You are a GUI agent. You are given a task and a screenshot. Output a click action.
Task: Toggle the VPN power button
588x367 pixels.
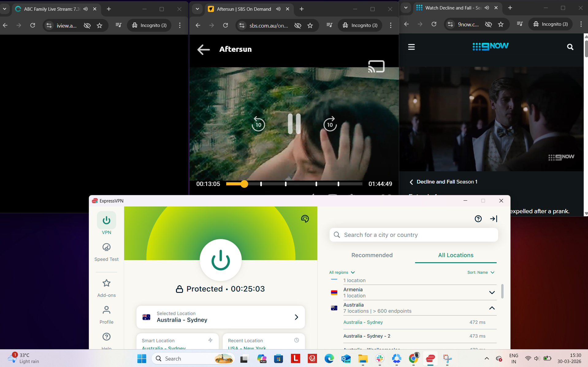coord(220,260)
